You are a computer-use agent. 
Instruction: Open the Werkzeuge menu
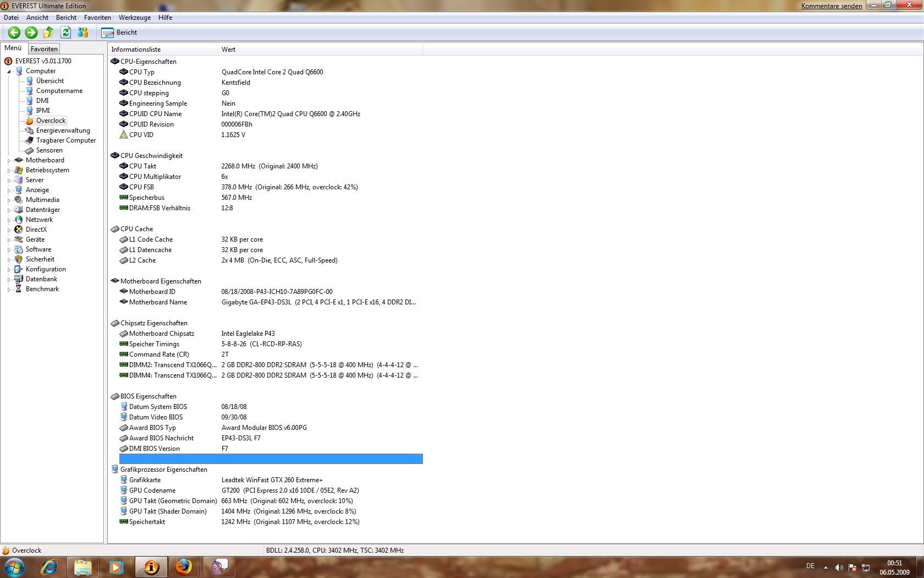(135, 18)
